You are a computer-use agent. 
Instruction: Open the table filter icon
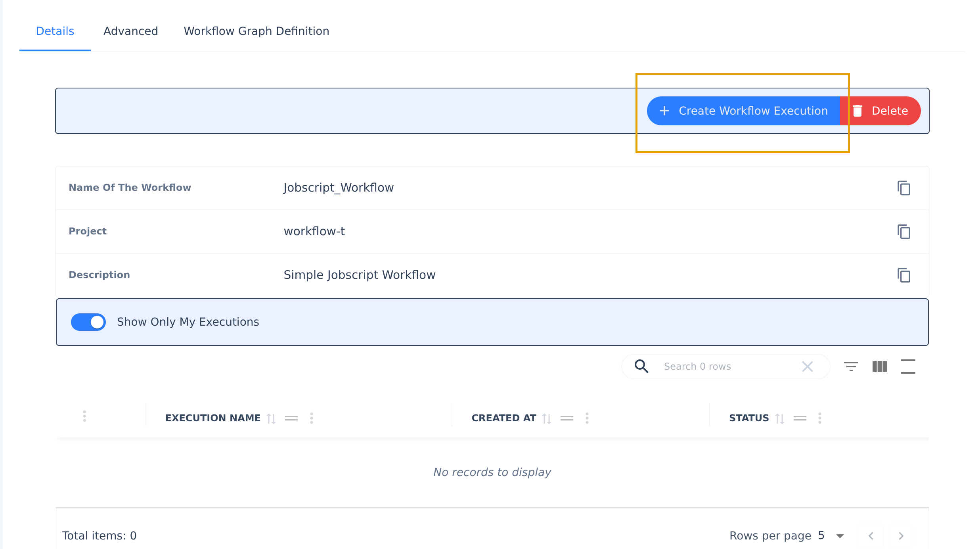click(851, 367)
